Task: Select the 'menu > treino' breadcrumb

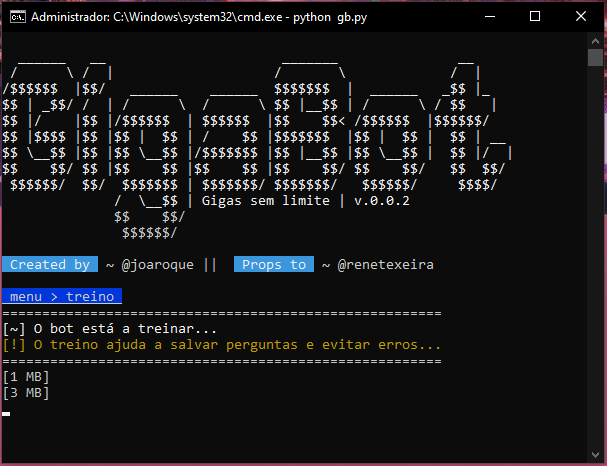Action: [62, 297]
